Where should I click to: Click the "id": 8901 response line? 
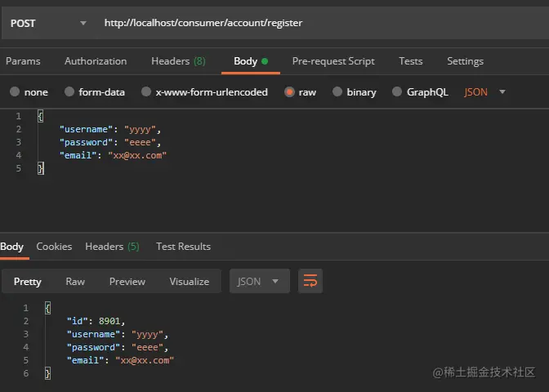(96, 321)
